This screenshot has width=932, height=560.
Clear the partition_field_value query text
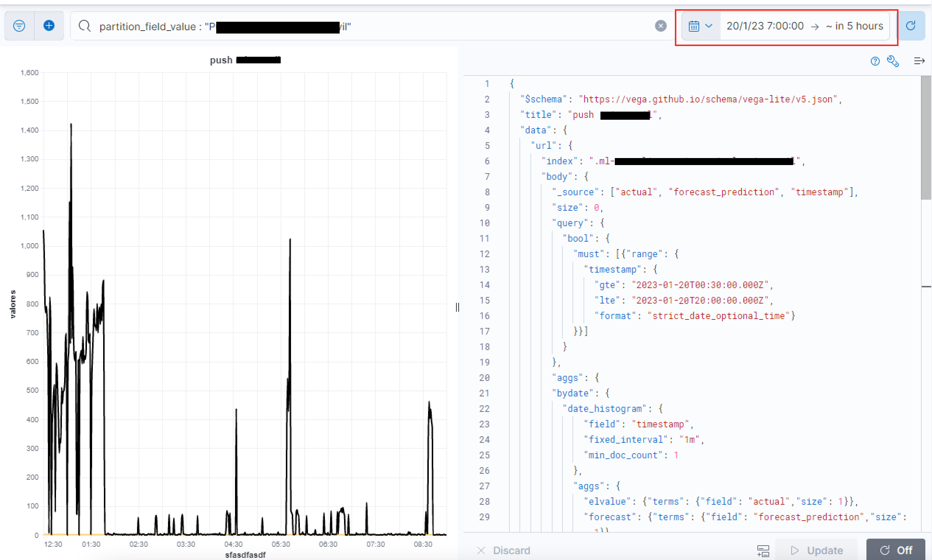[x=661, y=26]
